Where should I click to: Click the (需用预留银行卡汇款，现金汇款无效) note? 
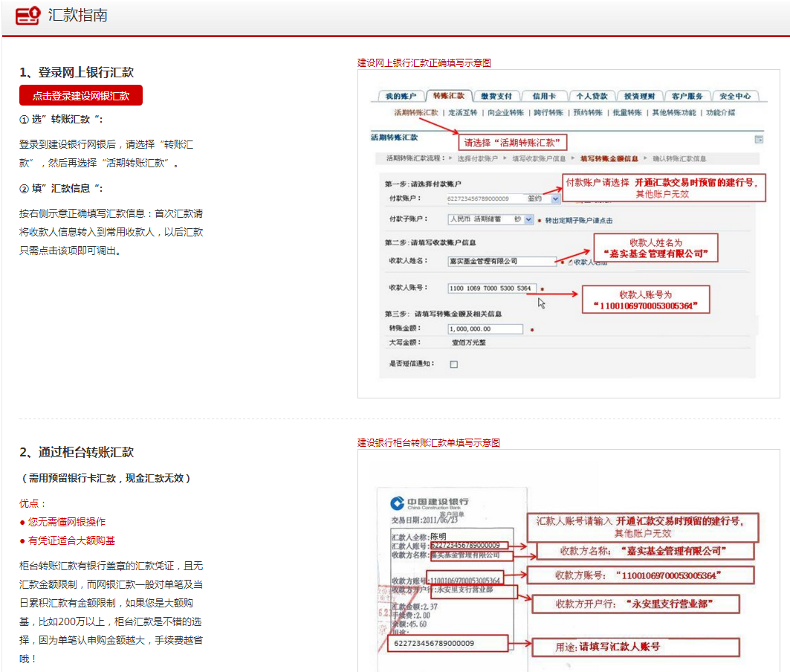click(x=106, y=478)
